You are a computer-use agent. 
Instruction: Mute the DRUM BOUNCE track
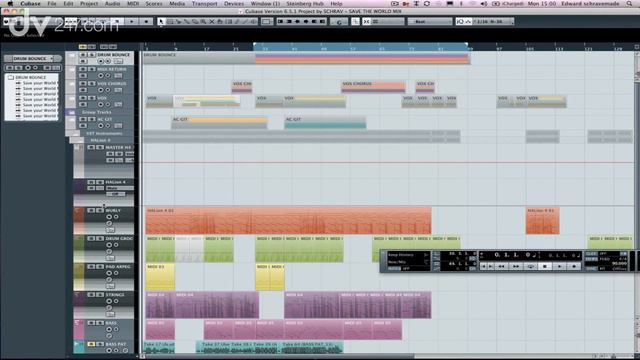(83, 54)
